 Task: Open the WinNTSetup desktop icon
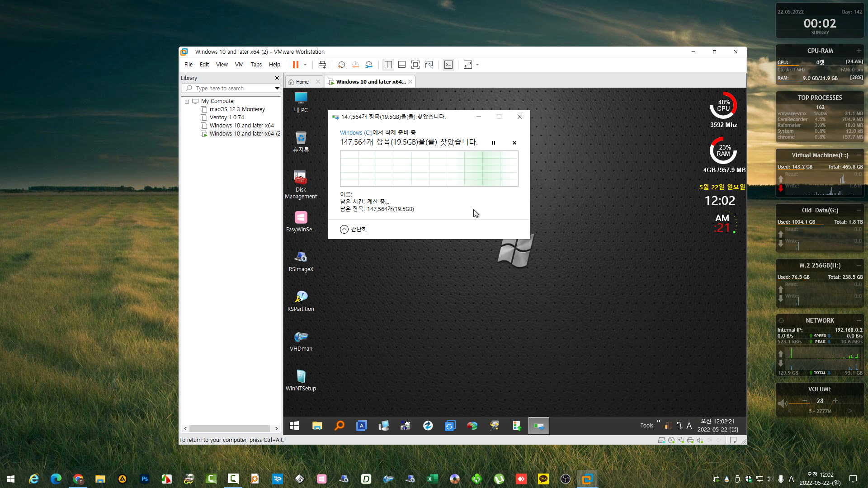301,380
